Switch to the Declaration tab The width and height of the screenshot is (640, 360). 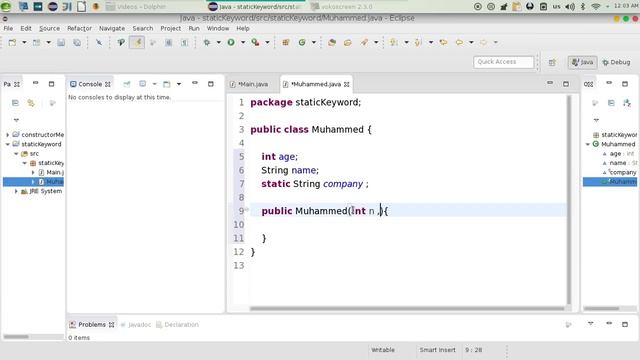tap(178, 325)
